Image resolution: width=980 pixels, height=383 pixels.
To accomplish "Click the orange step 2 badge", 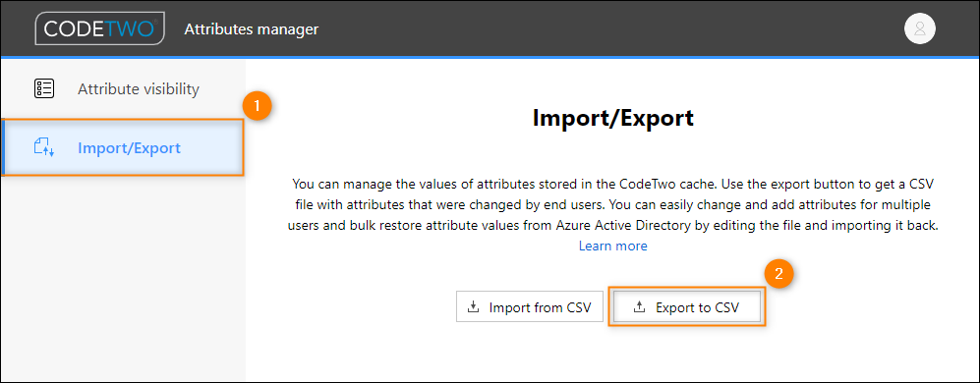I will [x=778, y=274].
